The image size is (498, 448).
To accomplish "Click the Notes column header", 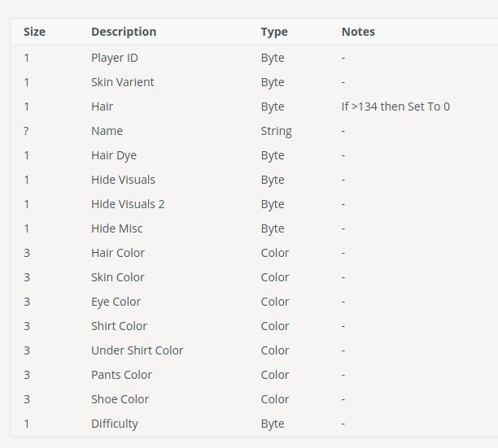I will pos(358,32).
